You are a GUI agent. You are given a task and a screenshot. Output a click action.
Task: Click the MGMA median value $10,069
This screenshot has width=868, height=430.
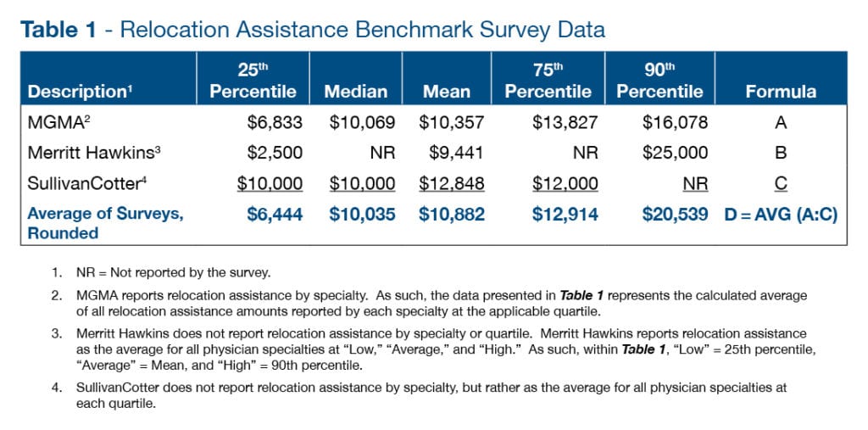tap(362, 123)
